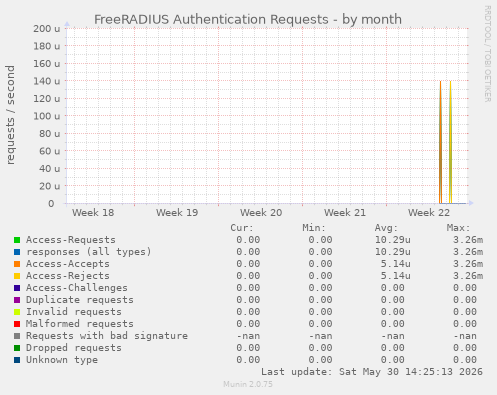This screenshot has height=395, width=497.
Task: Click Avg value 5.14u in Access-Accepts row
Action: pyautogui.click(x=396, y=264)
